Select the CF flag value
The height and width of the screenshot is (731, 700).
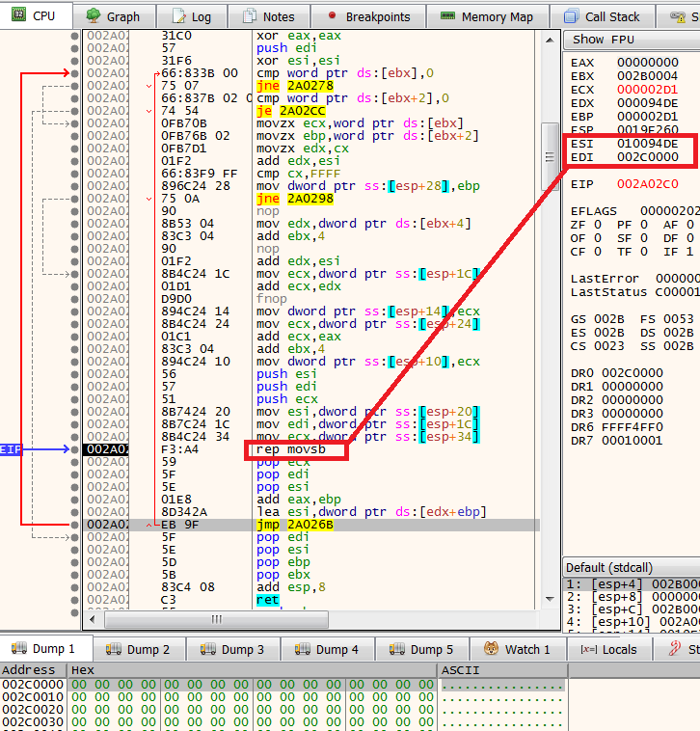point(598,252)
